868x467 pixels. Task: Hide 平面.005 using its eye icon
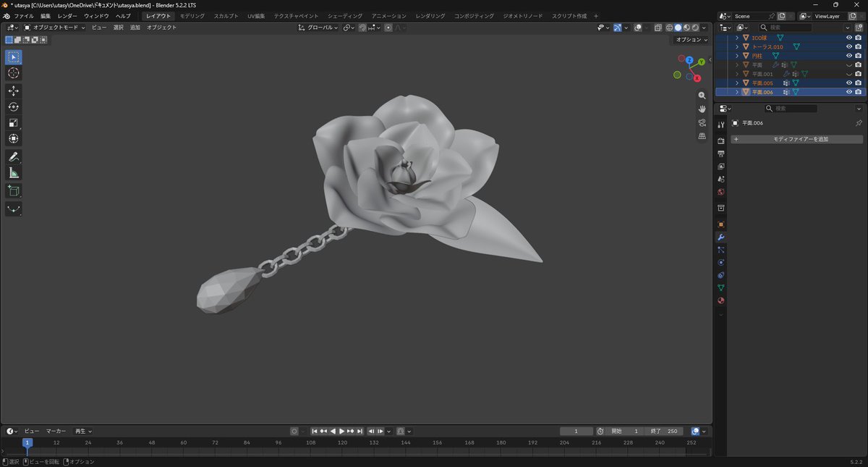(x=849, y=83)
